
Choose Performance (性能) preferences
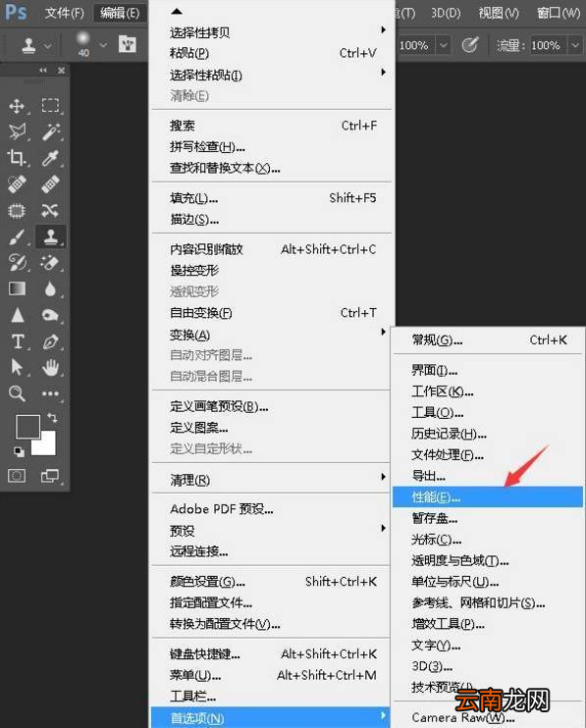click(x=488, y=497)
